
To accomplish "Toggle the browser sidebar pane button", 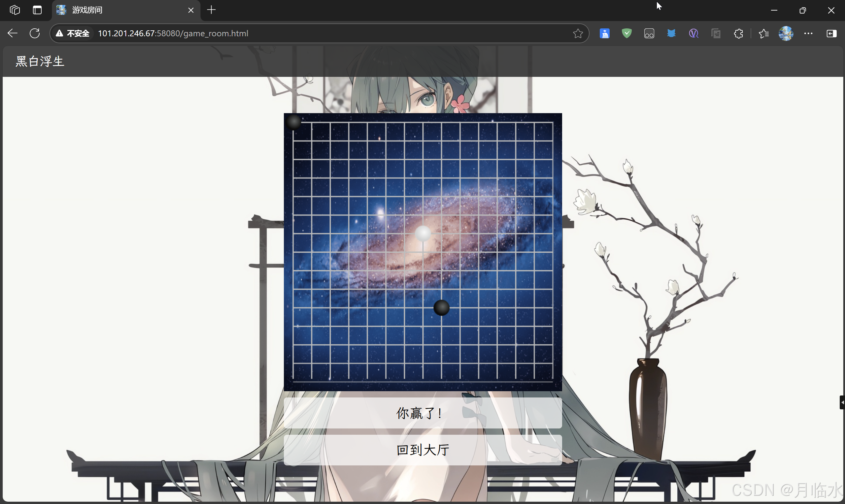I will 831,33.
